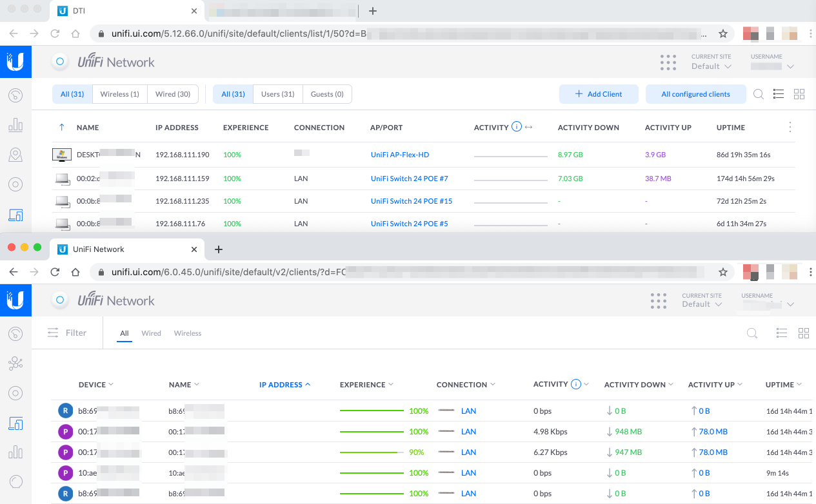Viewport: 816px width, 504px height.
Task: Open Clients icon in bottom window sidebar
Action: click(x=15, y=423)
